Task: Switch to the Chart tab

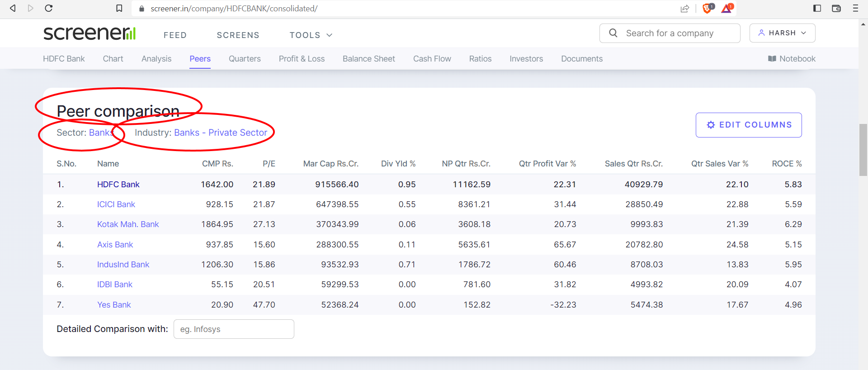Action: [x=113, y=59]
